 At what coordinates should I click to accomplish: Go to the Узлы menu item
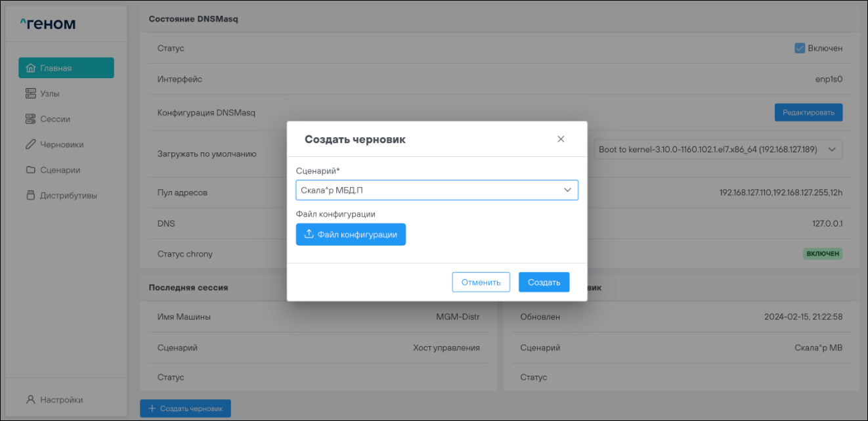(x=50, y=94)
